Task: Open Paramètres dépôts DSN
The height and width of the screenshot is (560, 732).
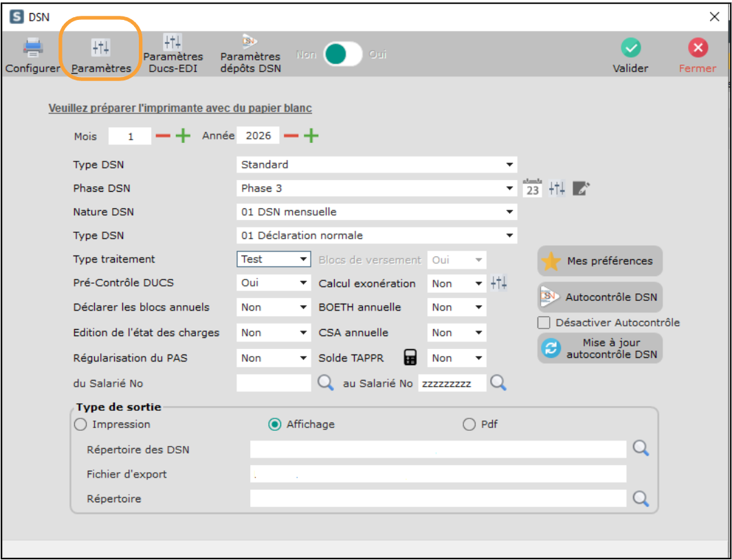Action: (250, 43)
